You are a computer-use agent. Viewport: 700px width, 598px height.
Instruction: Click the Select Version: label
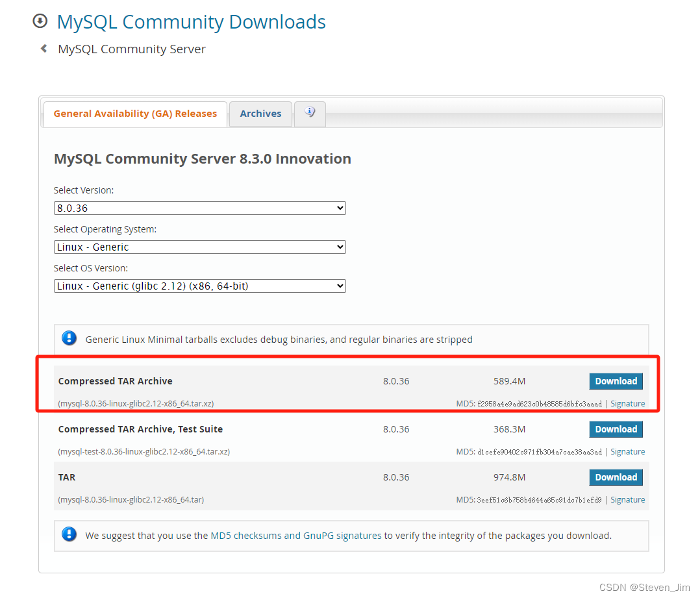[84, 190]
